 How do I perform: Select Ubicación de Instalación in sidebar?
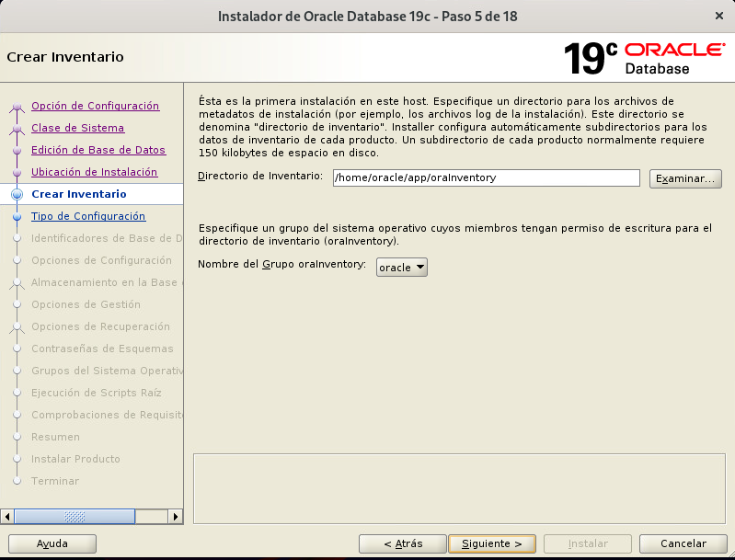[x=94, y=172]
